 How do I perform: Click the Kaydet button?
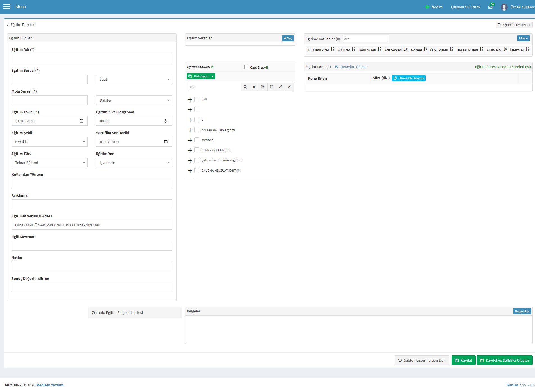463,360
